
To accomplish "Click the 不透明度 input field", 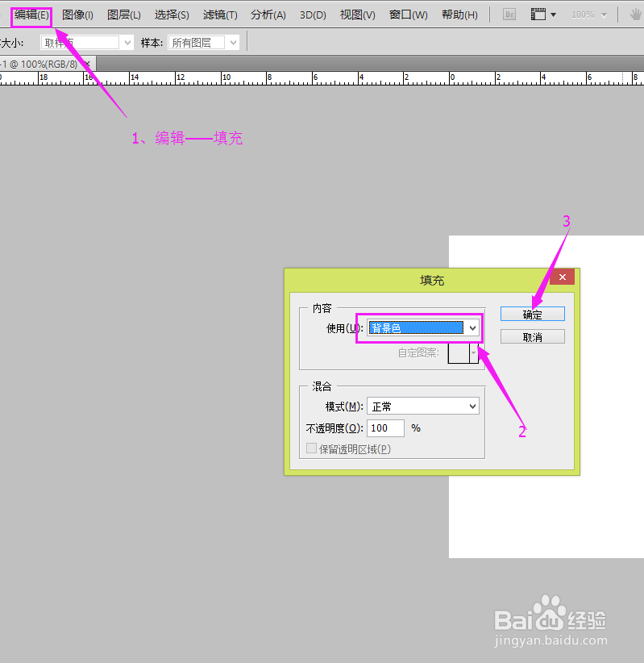I will (385, 428).
